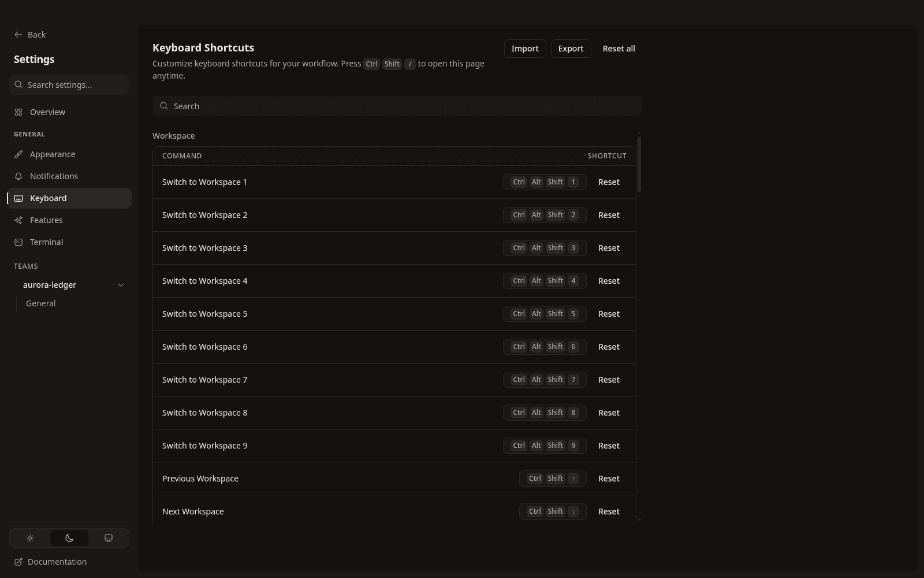Edit Ctrl Alt Shift 4 shortcut binding
The width and height of the screenshot is (924, 578).
coord(545,281)
